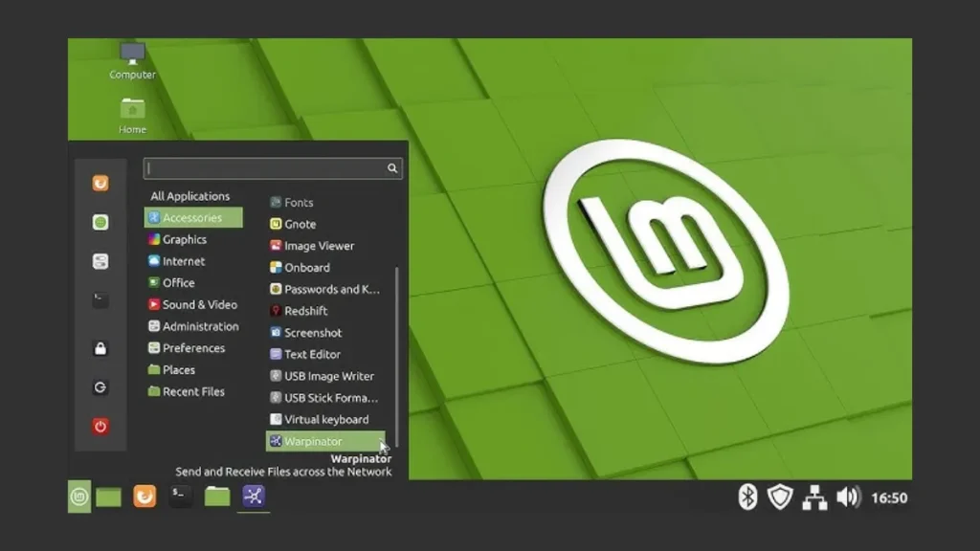Open the Files manager from the taskbar

(216, 496)
